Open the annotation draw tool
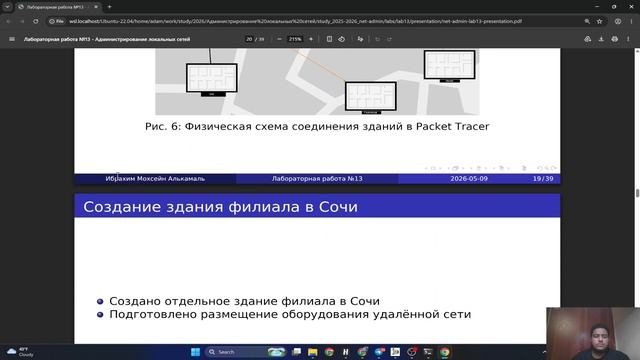640x360 pixels. pos(360,39)
